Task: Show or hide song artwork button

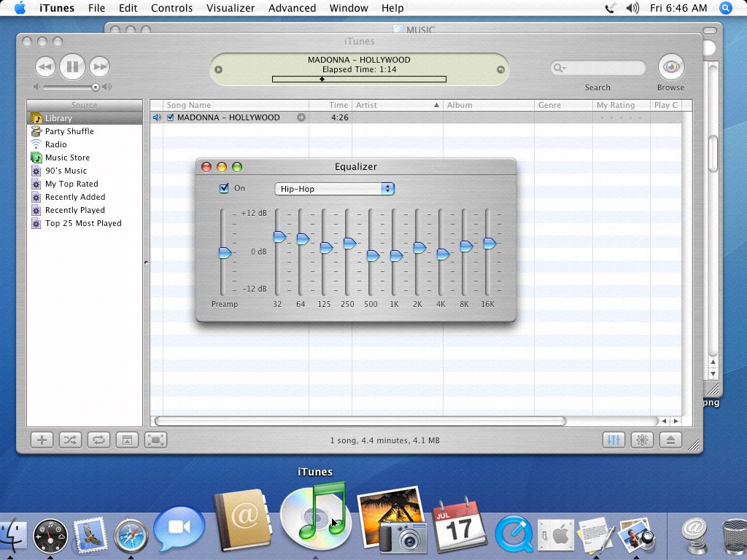Action: coord(127,440)
